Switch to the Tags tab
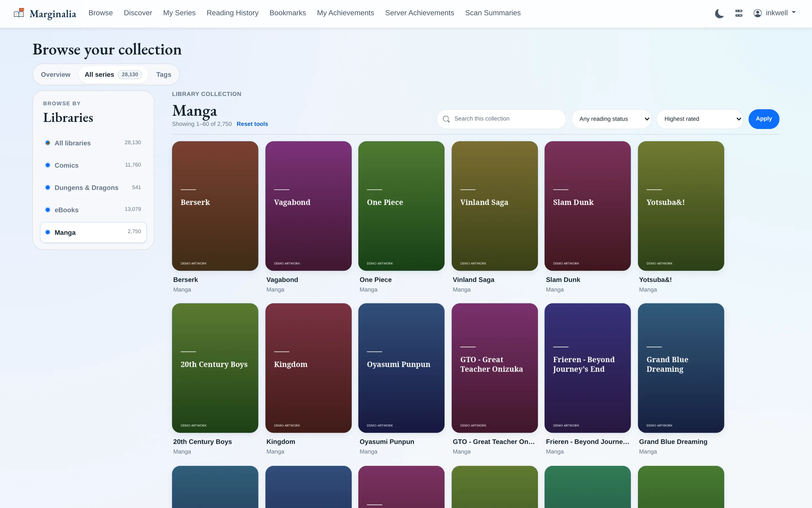The height and width of the screenshot is (508, 812). pyautogui.click(x=164, y=75)
